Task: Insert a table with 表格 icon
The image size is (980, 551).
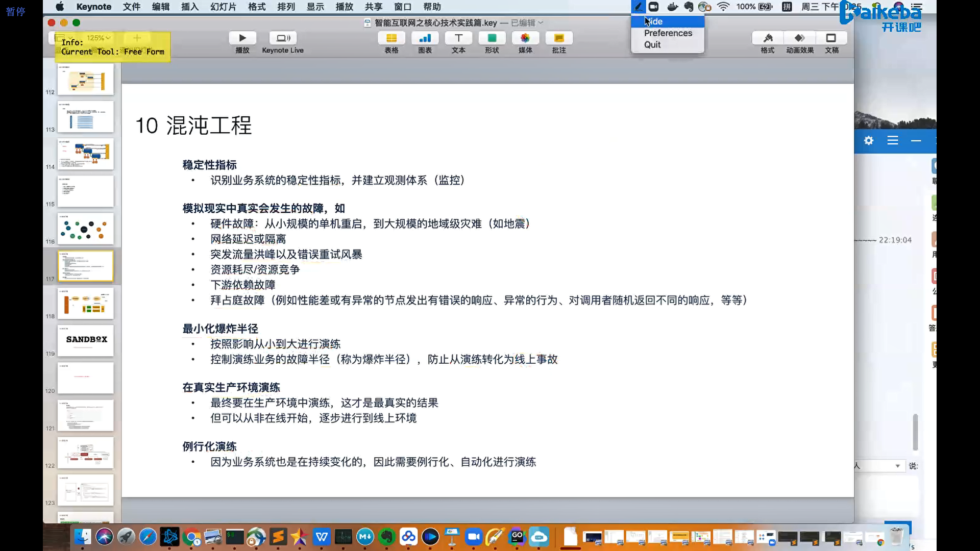Action: pyautogui.click(x=391, y=38)
